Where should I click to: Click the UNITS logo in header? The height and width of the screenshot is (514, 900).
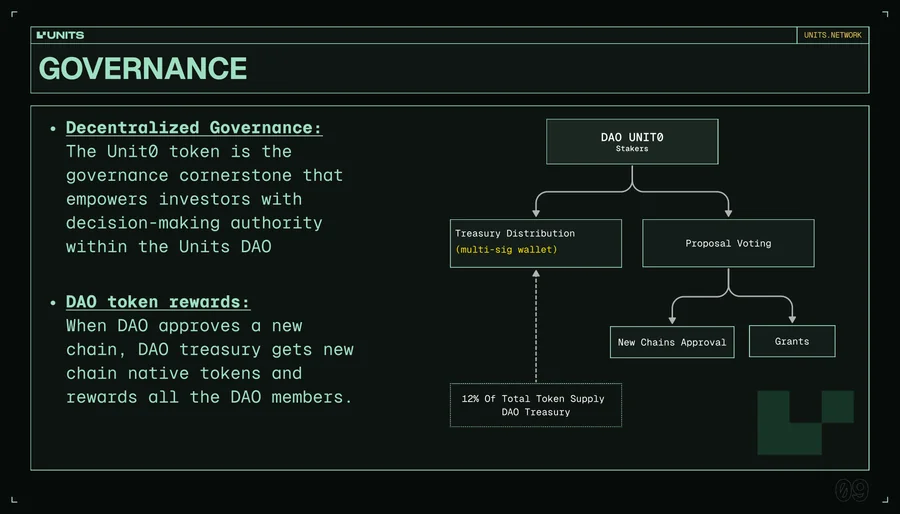60,35
